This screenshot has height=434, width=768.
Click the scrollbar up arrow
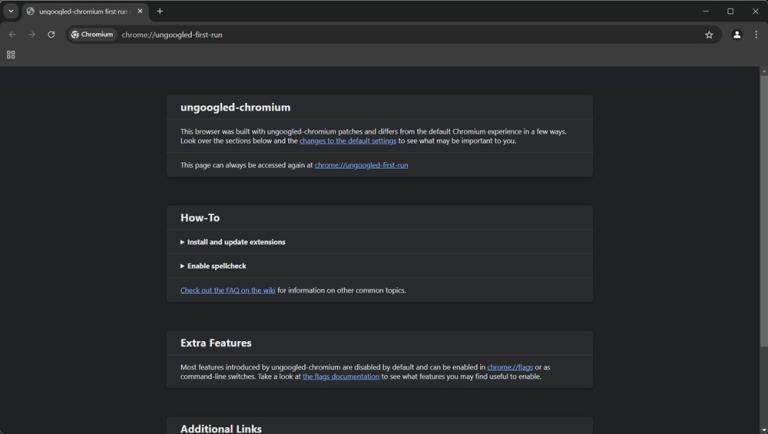[764, 71]
